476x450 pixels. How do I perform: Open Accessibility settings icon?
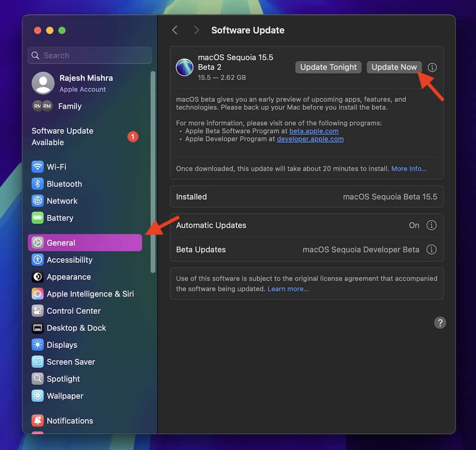(38, 260)
